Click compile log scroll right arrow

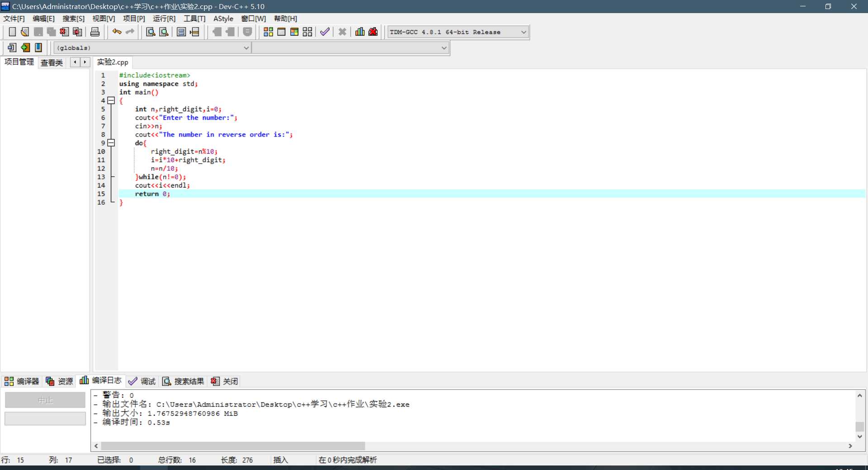[x=850, y=446]
